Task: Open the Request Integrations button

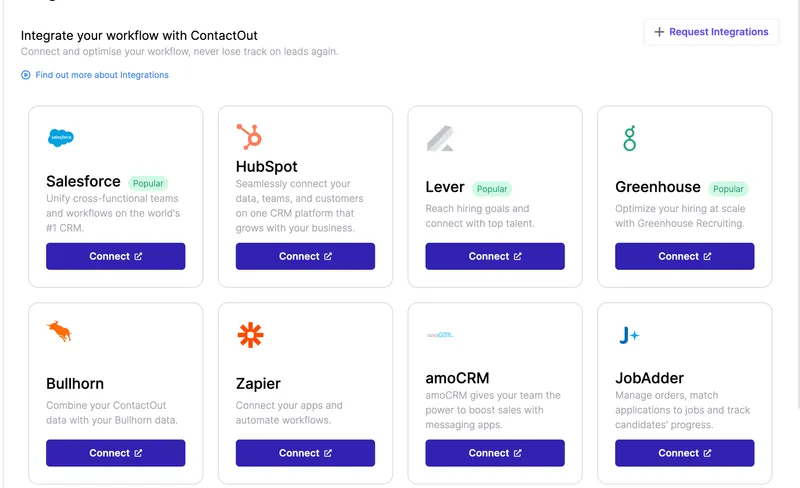Action: click(710, 32)
